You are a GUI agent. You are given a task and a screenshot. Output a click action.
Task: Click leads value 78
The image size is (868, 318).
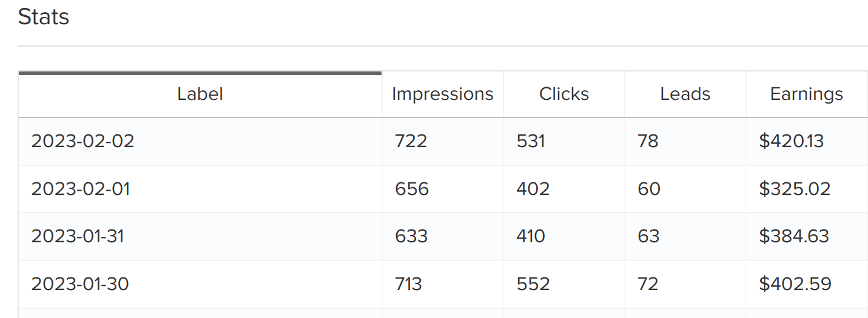(x=648, y=141)
